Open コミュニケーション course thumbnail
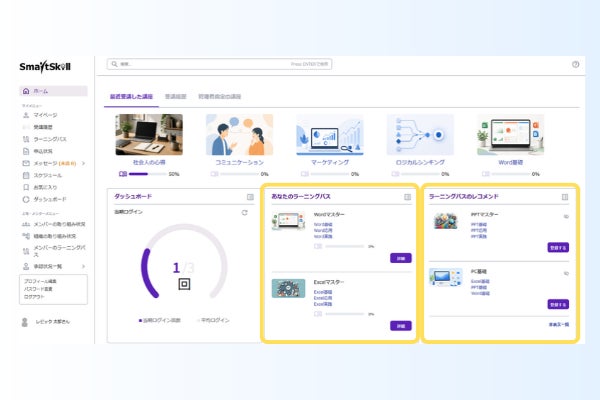Screen dimensions: 600x400 coord(240,135)
